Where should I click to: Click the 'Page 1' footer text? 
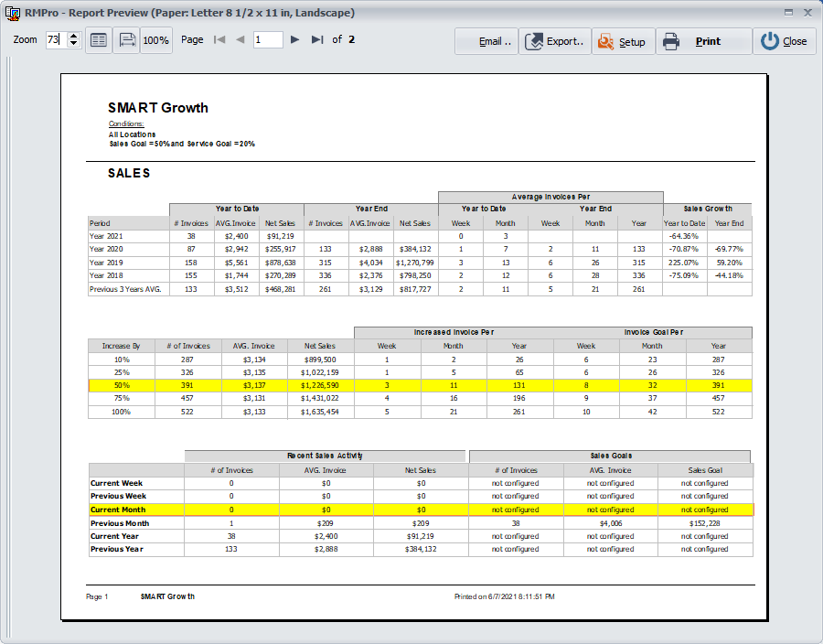tap(97, 596)
